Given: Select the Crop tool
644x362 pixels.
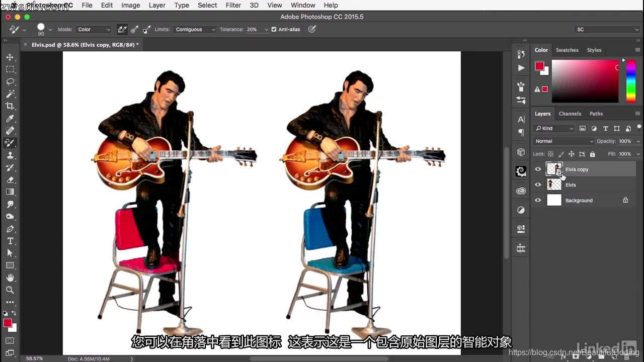Looking at the screenshot, I should [10, 106].
